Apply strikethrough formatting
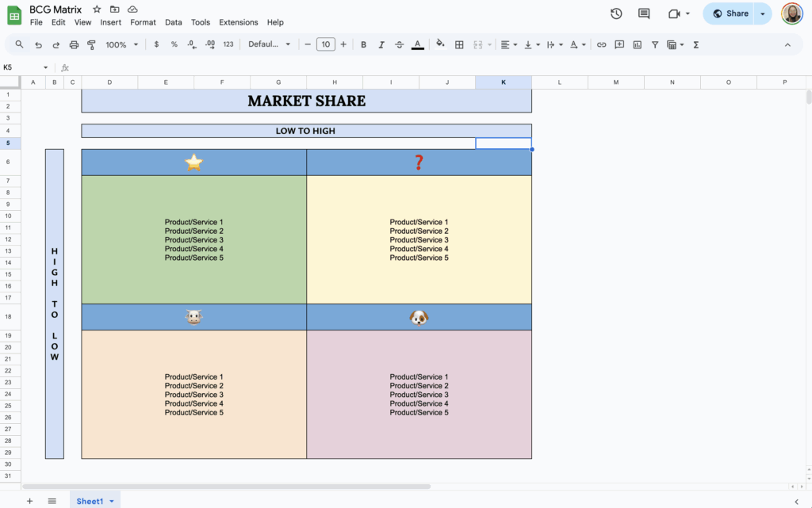This screenshot has width=812, height=508. click(399, 44)
